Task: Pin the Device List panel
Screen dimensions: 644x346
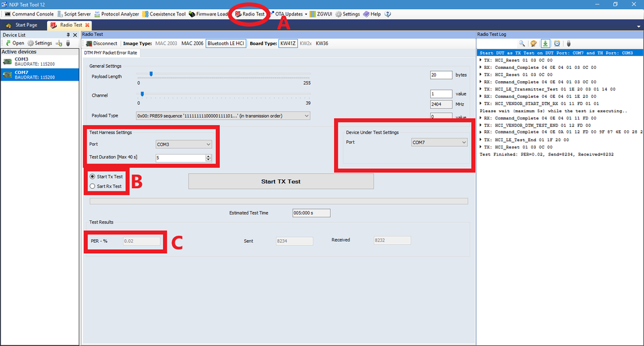Action: point(68,35)
